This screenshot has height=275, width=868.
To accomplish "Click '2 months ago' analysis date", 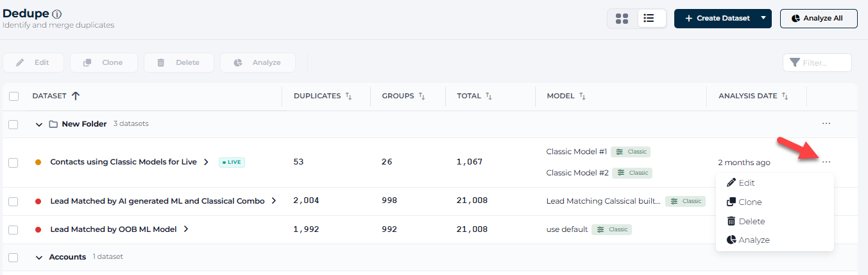I will 744,163.
